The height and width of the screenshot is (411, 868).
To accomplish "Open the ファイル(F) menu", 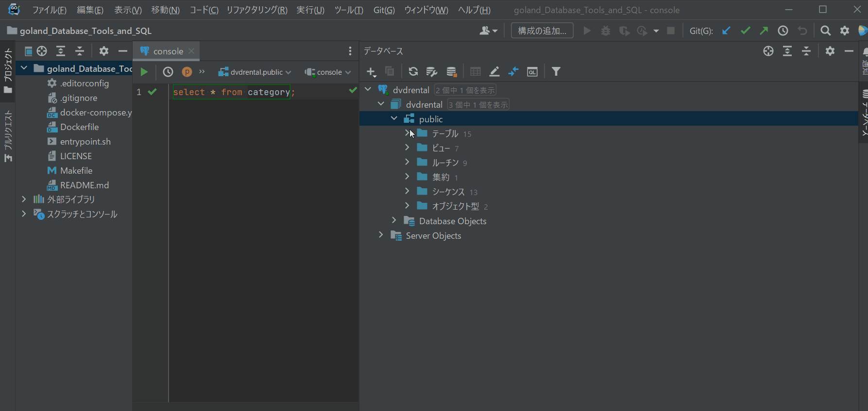I will (49, 10).
